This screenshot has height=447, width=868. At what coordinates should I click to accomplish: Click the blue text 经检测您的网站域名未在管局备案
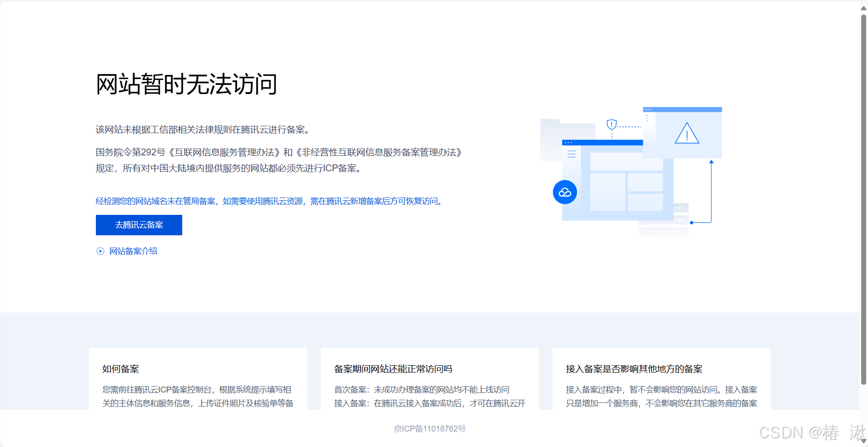pos(155,201)
